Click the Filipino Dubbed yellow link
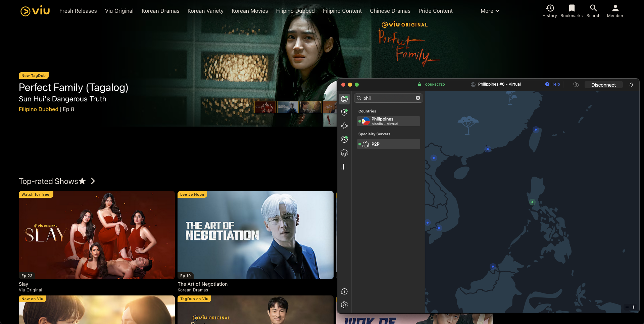The height and width of the screenshot is (324, 644). tap(39, 109)
